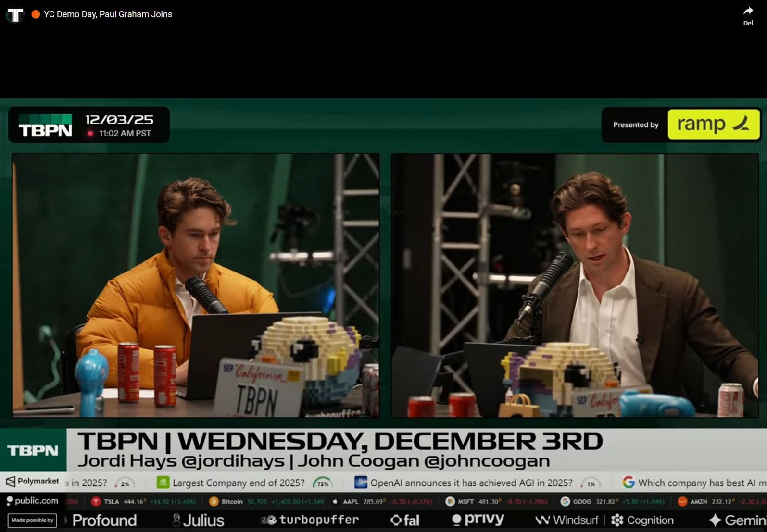The image size is (767, 532).
Task: Select the Profound sponsor logo
Action: pyautogui.click(x=104, y=520)
